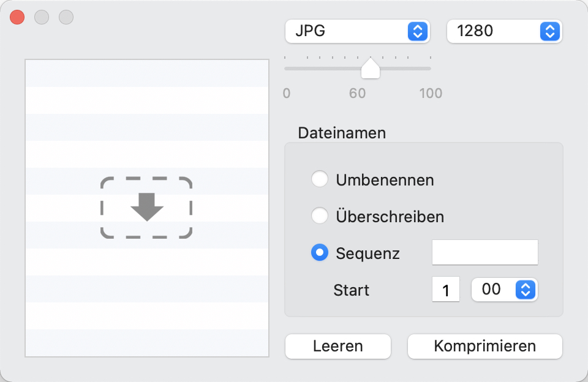The height and width of the screenshot is (382, 588).
Task: Click the JPG format stepper arrows
Action: pyautogui.click(x=417, y=31)
